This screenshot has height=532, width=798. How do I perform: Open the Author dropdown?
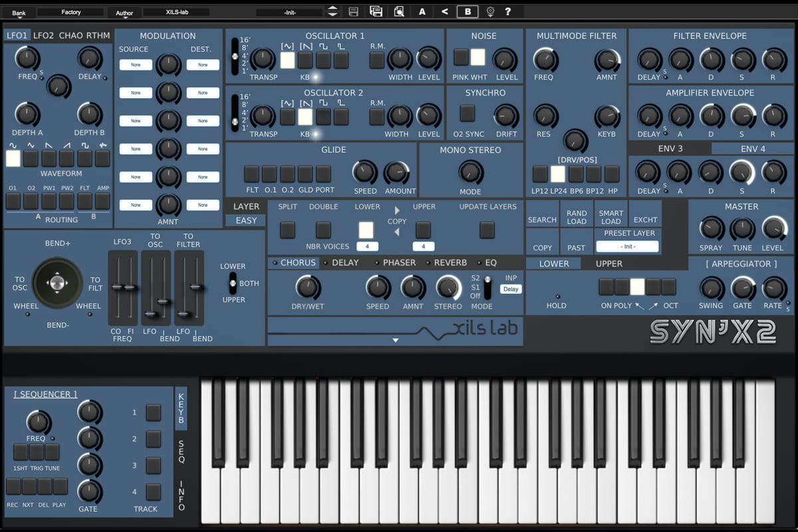point(124,13)
